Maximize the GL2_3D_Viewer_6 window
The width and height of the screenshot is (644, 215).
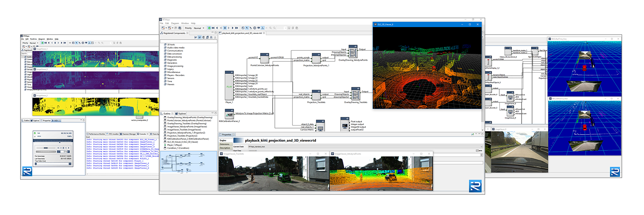point(470,25)
